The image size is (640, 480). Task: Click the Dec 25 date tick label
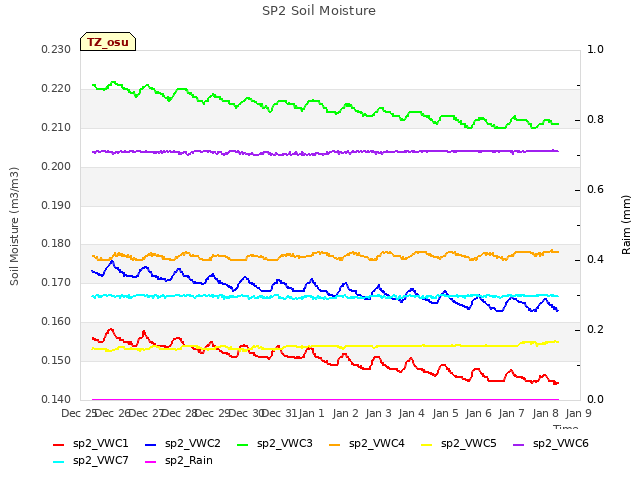point(79,413)
